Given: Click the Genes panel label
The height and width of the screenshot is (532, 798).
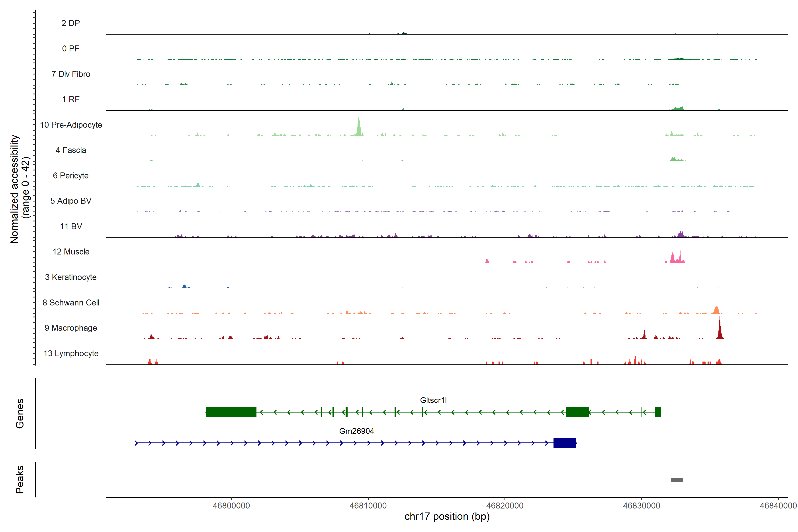Looking at the screenshot, I should point(20,414).
